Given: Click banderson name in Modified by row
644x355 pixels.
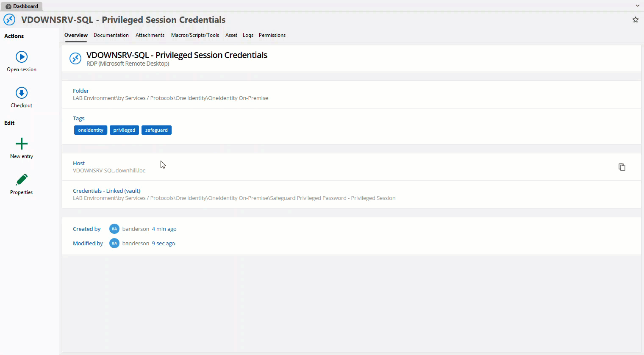Looking at the screenshot, I should click(136, 243).
